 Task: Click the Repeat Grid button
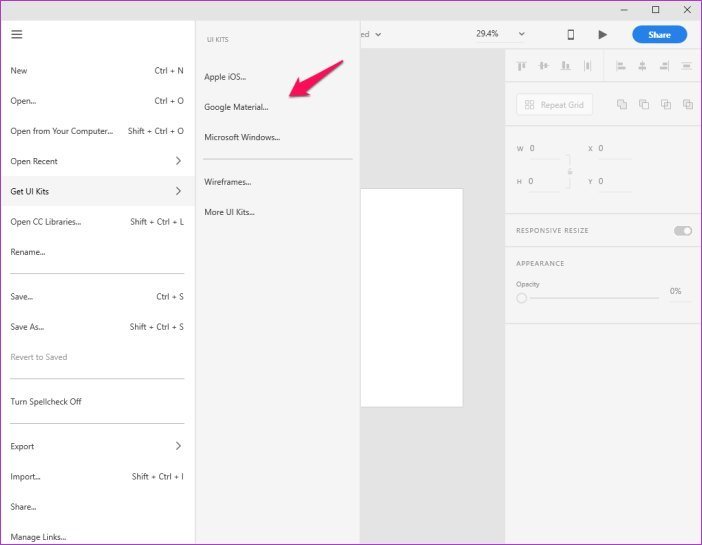(x=554, y=105)
